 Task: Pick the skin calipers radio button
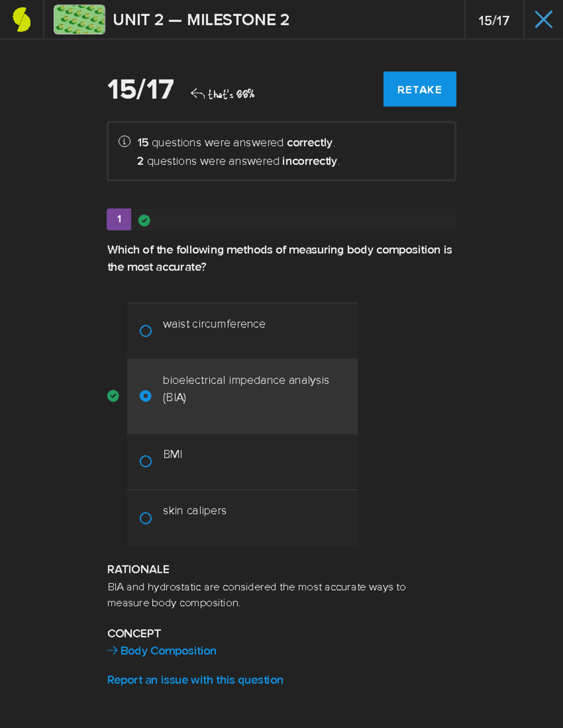pyautogui.click(x=146, y=518)
